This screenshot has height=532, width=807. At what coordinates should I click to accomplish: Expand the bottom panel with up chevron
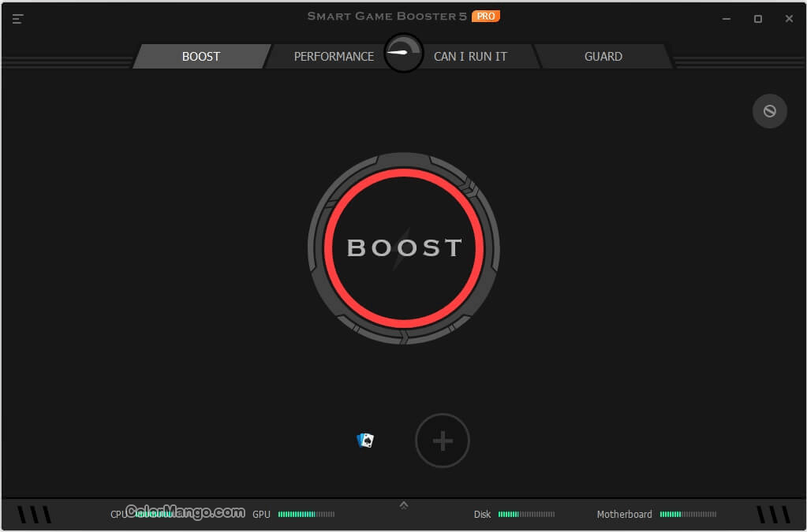404,505
